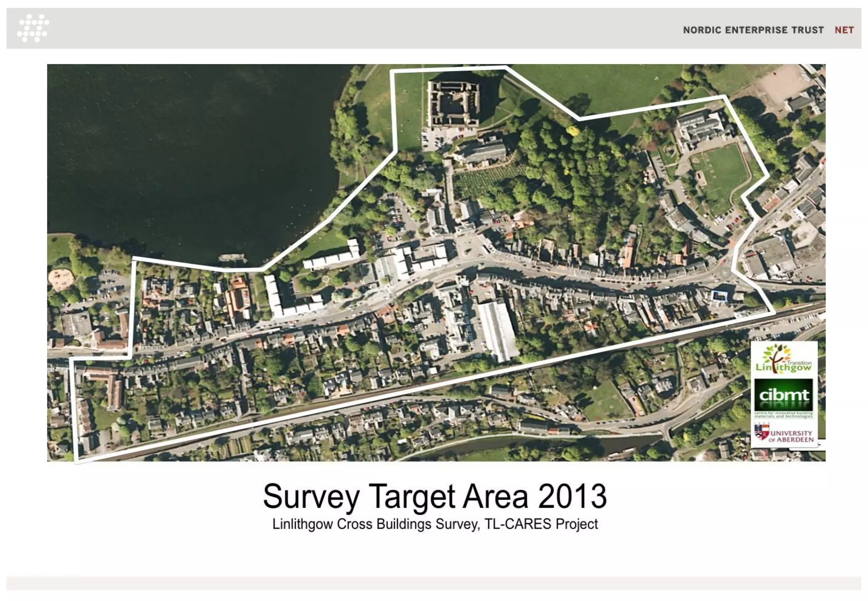Click the red NET text in header
Viewport: 868px width, 601px height.
pyautogui.click(x=844, y=30)
